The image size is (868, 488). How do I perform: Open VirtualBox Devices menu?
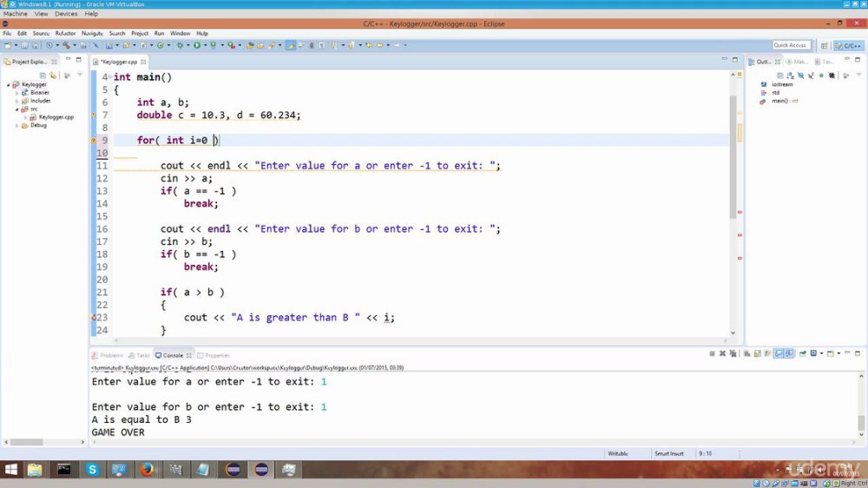click(66, 13)
